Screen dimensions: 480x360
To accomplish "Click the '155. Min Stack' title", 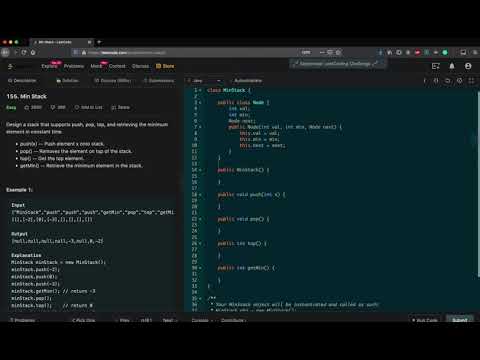I will (x=27, y=96).
